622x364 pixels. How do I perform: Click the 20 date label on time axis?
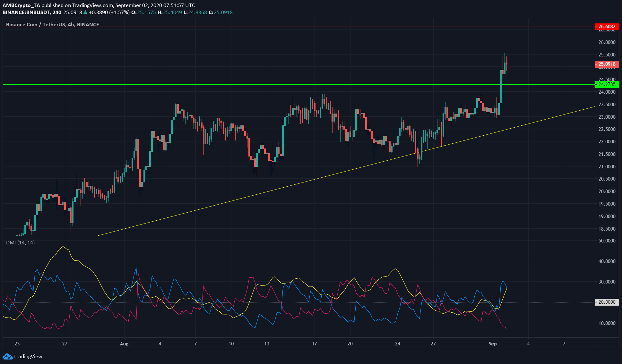[350, 344]
